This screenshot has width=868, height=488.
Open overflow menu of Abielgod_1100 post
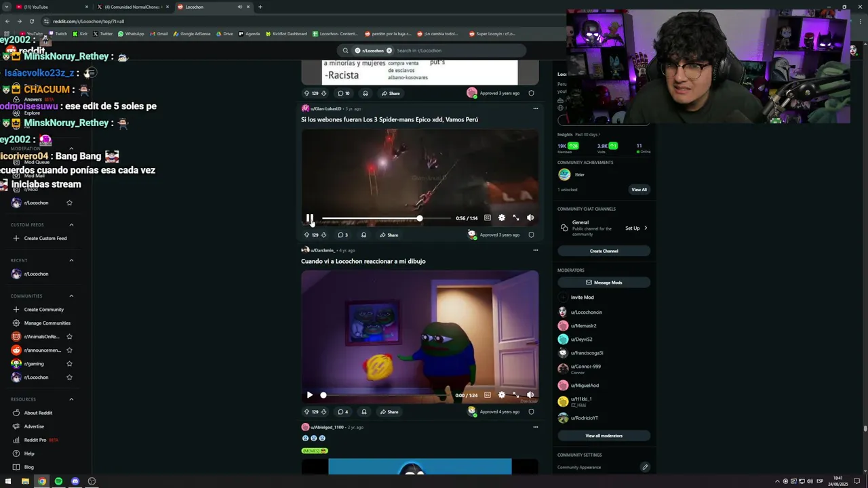(535, 427)
